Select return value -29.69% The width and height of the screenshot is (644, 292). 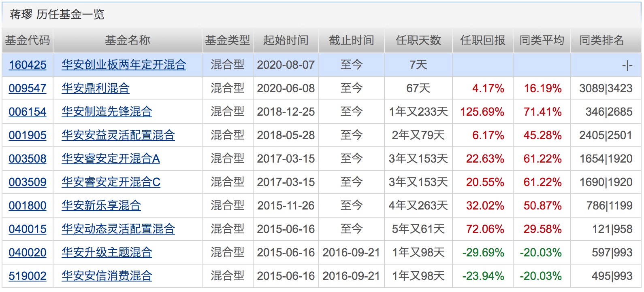point(484,252)
